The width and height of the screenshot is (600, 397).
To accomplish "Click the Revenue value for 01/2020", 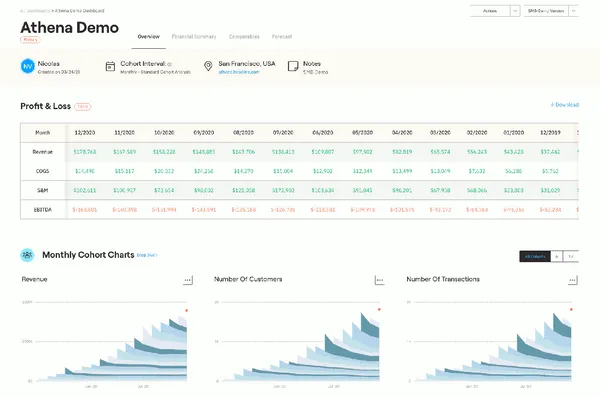I will point(514,152).
